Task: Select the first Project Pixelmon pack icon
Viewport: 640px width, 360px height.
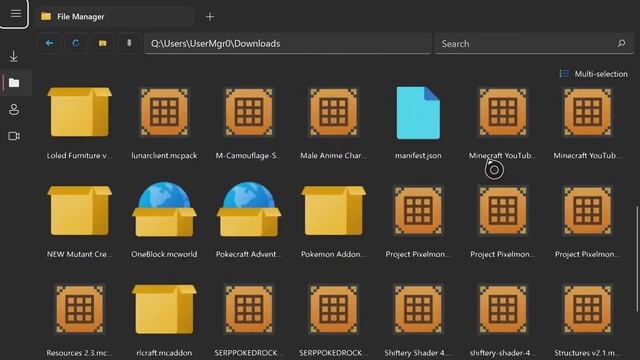Action: (x=418, y=211)
